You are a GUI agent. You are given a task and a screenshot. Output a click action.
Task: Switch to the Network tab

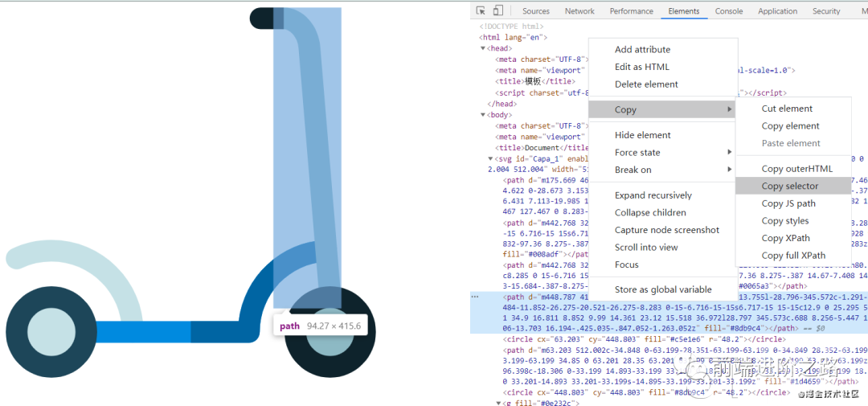(x=579, y=11)
